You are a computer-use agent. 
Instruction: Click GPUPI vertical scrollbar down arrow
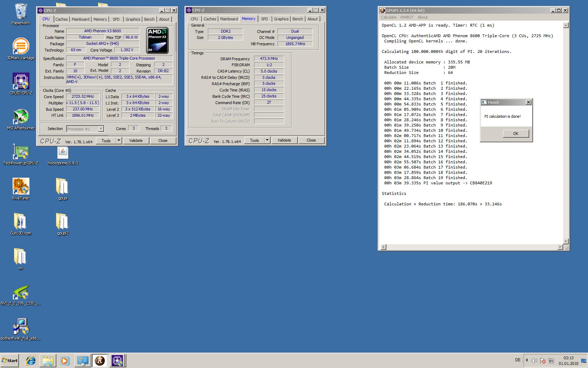(x=566, y=241)
